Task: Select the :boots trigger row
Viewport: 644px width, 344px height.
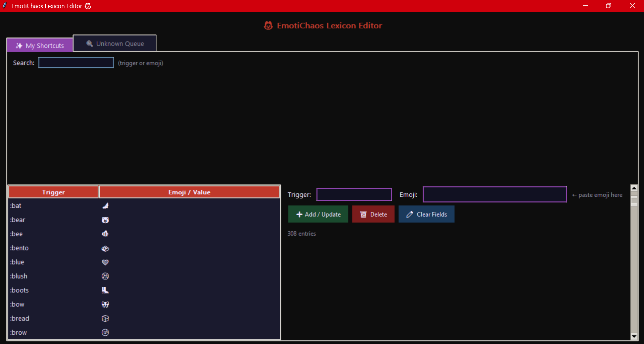Action: tap(144, 290)
